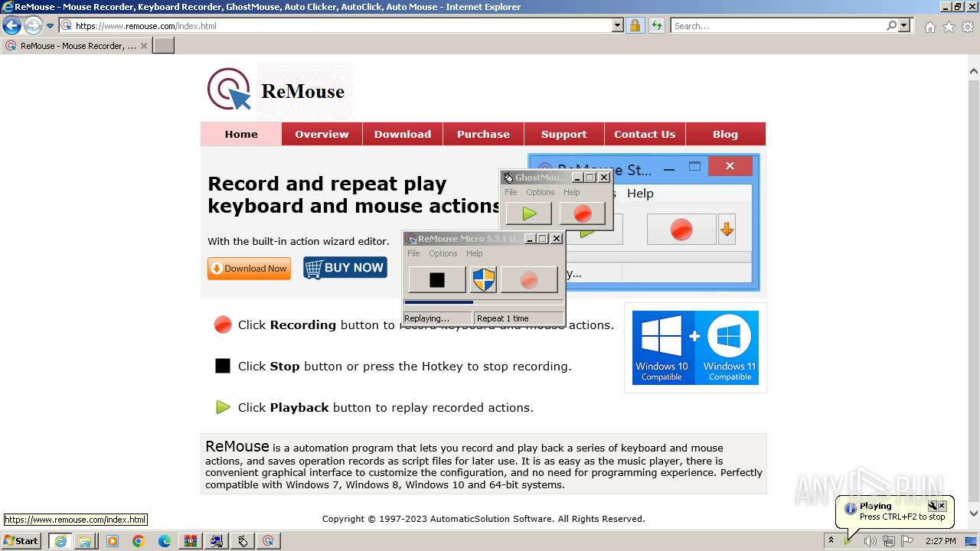Open the Home navigation tab
Screen dimensions: 980x551
click(x=241, y=134)
